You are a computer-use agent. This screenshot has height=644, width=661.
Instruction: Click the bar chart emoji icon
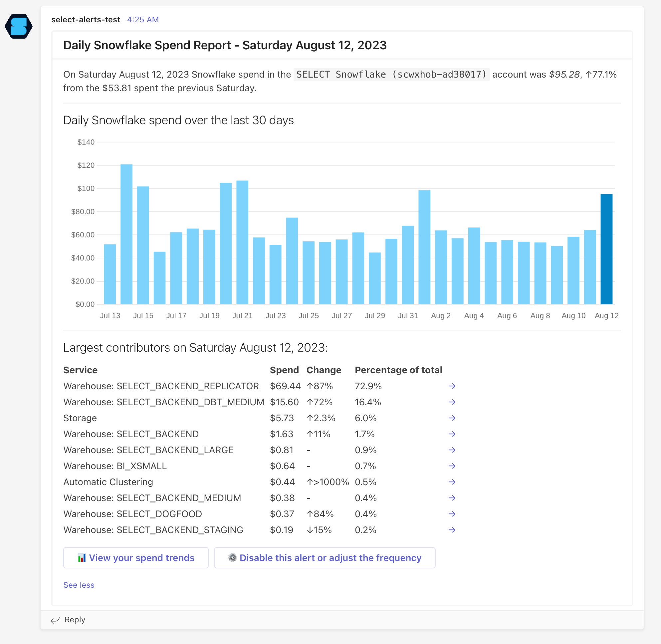tap(82, 558)
